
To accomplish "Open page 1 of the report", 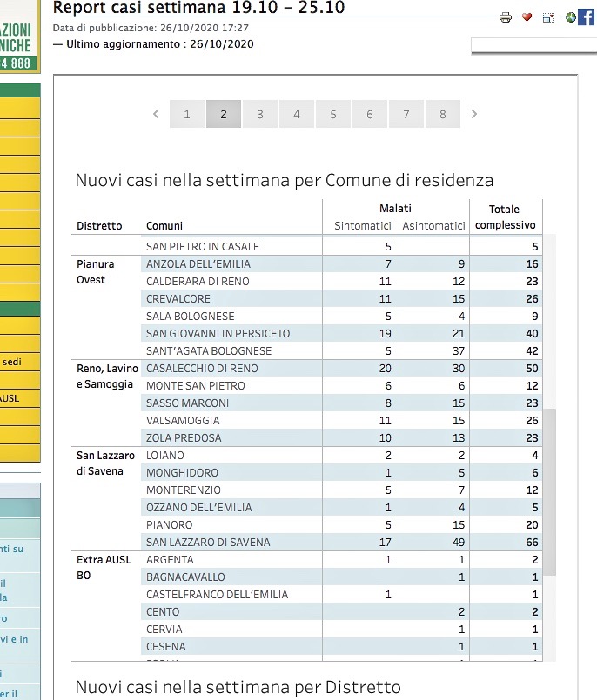I will point(187,114).
